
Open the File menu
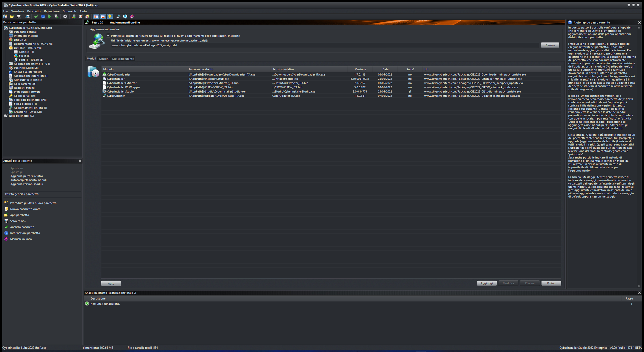click(5, 11)
